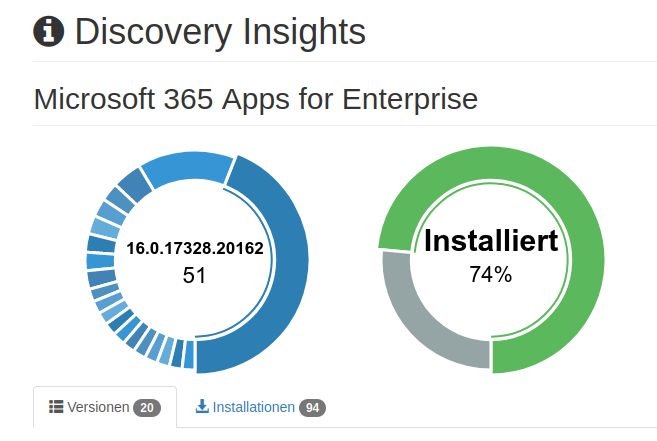657x441 pixels.
Task: Click the Microsoft 365 Apps for Enterprise heading
Action: tap(256, 100)
